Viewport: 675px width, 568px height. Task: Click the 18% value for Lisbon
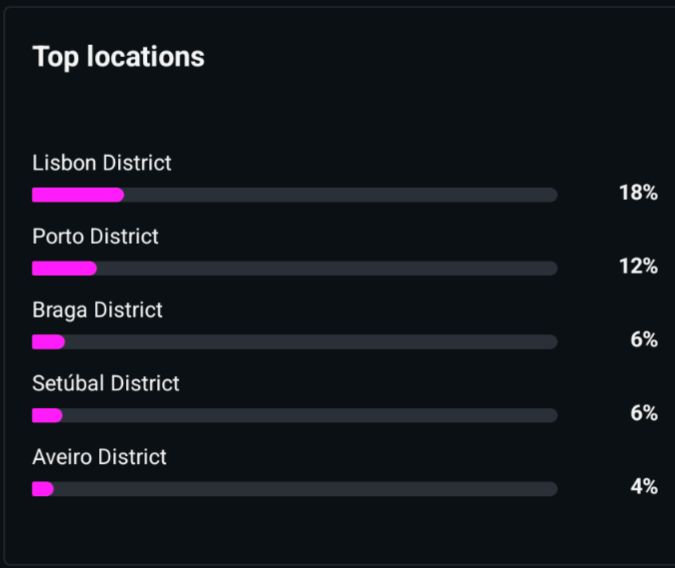(x=638, y=194)
